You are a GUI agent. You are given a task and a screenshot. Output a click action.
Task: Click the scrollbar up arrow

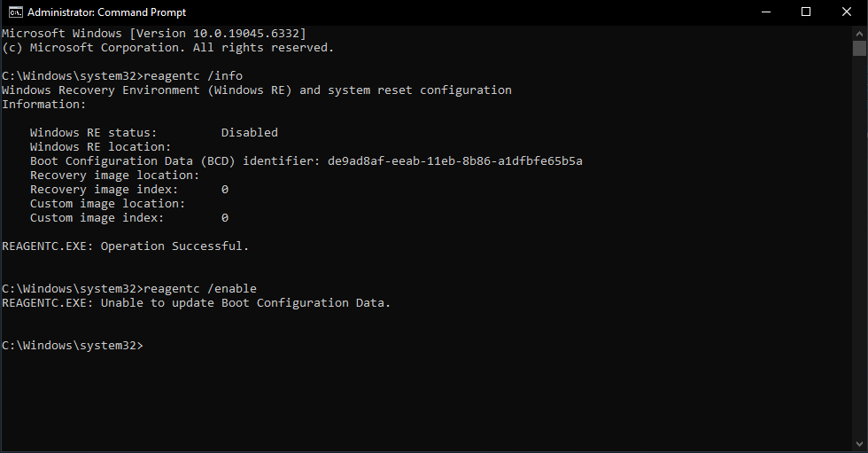click(859, 33)
